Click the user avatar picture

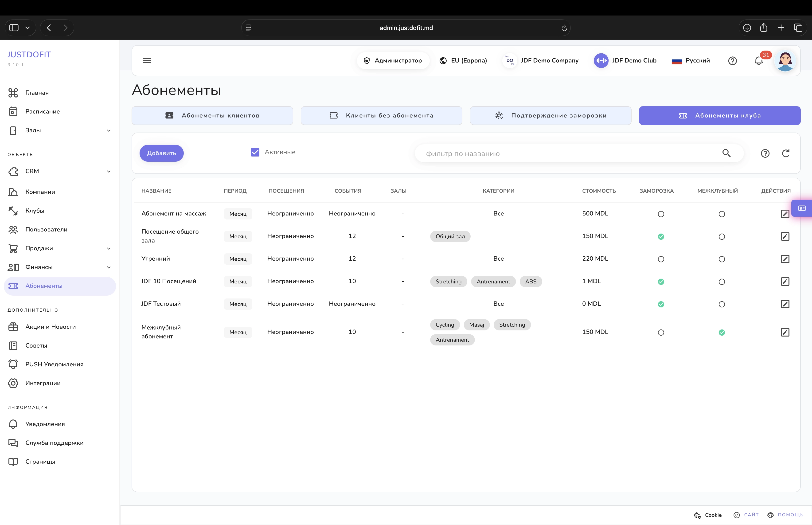785,61
